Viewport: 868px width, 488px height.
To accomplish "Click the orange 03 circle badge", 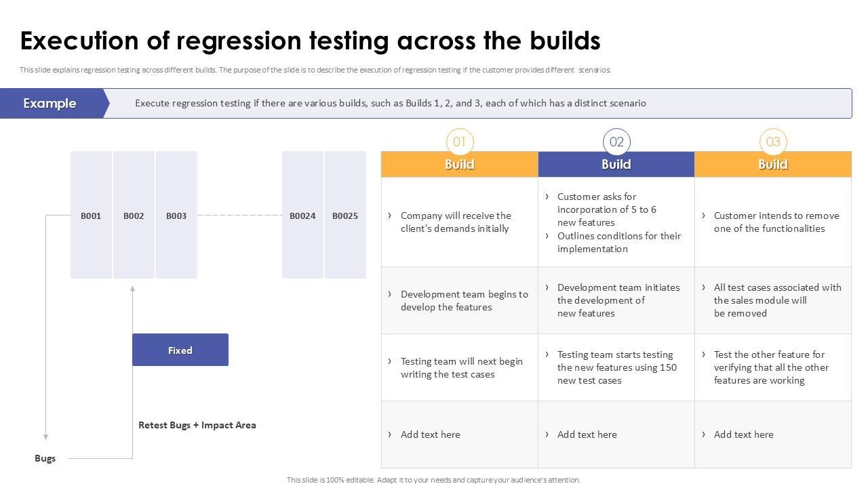I will (773, 142).
